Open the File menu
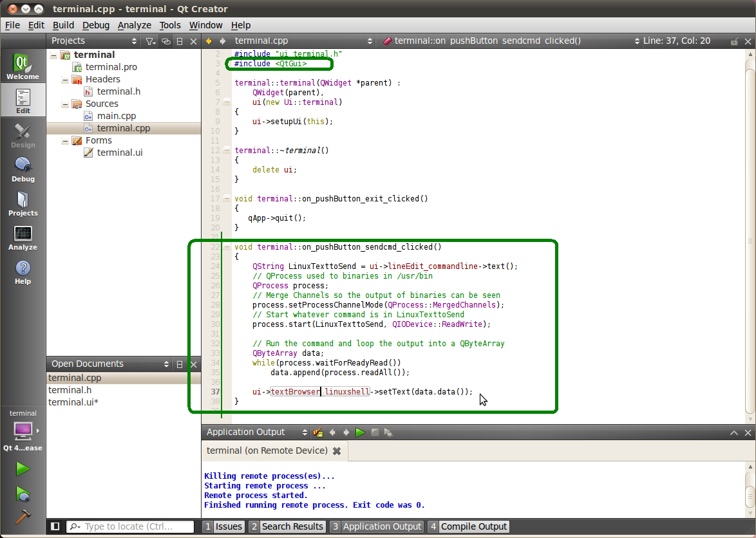756x538 pixels. 12,25
